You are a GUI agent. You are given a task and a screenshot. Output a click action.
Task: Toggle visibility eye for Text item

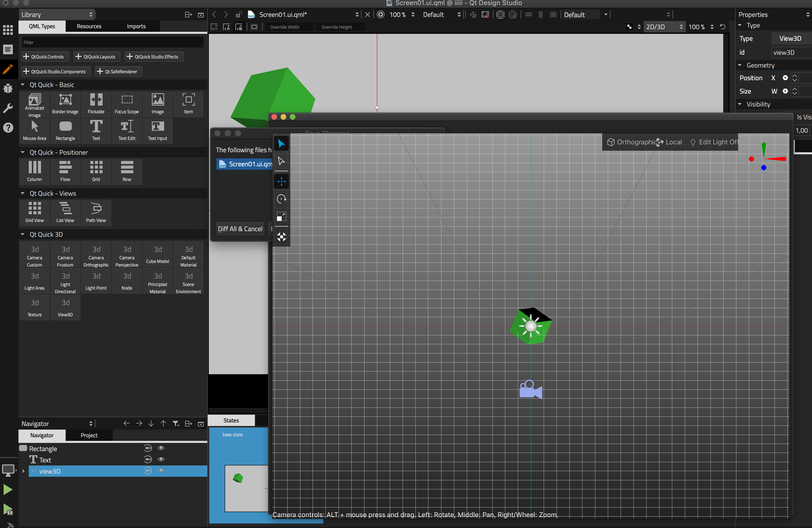(x=161, y=460)
